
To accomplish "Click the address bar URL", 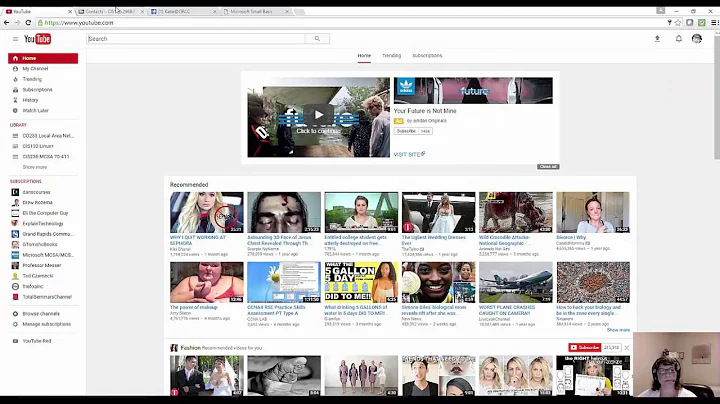I will coord(79,22).
